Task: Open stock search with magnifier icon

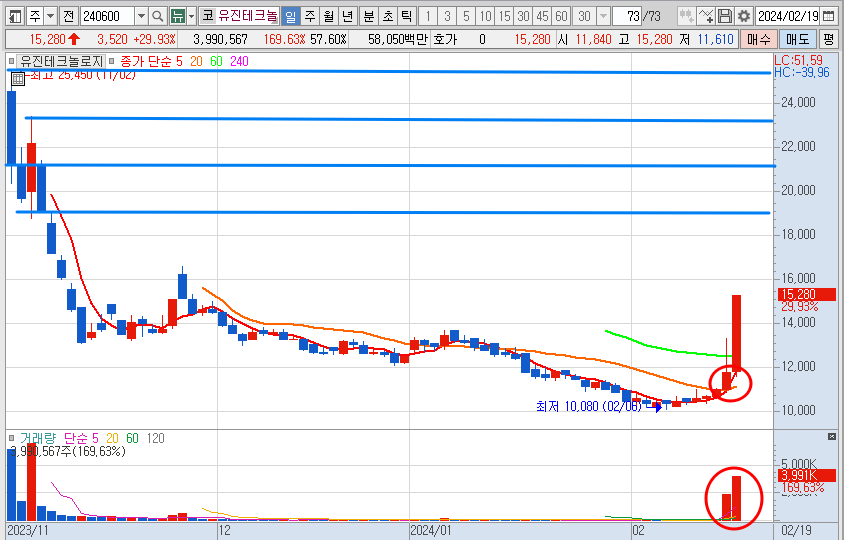Action: (157, 16)
